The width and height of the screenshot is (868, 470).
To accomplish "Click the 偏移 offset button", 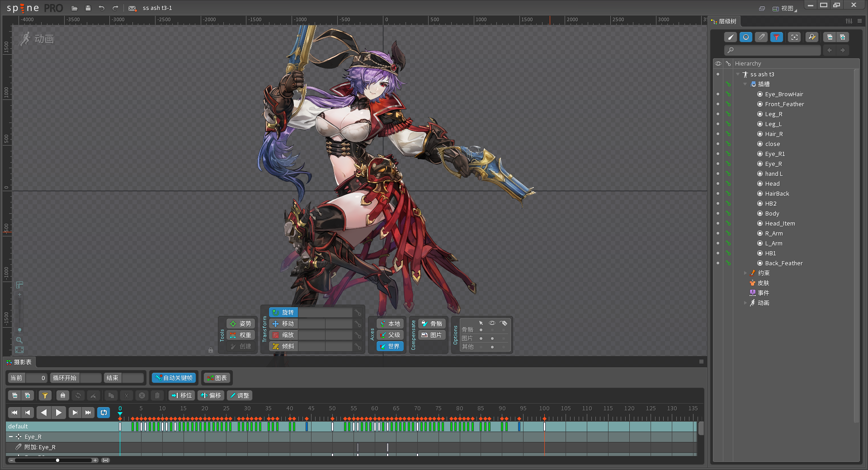I will (x=211, y=395).
